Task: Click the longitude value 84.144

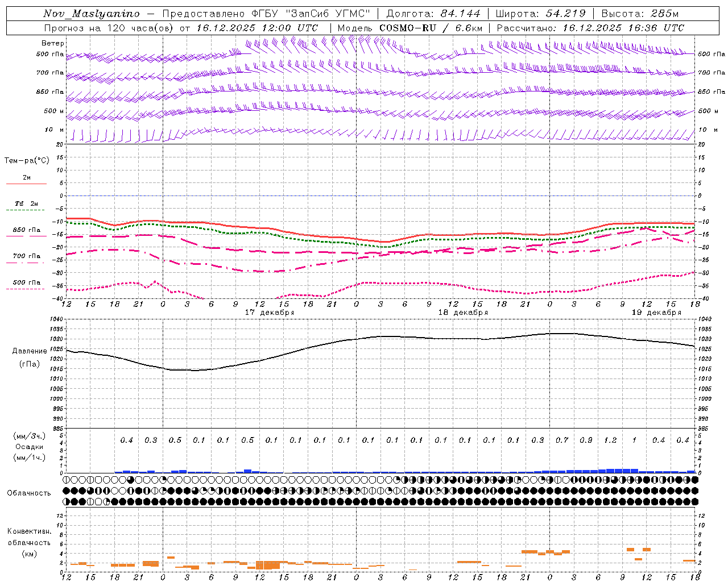Action: pos(460,14)
